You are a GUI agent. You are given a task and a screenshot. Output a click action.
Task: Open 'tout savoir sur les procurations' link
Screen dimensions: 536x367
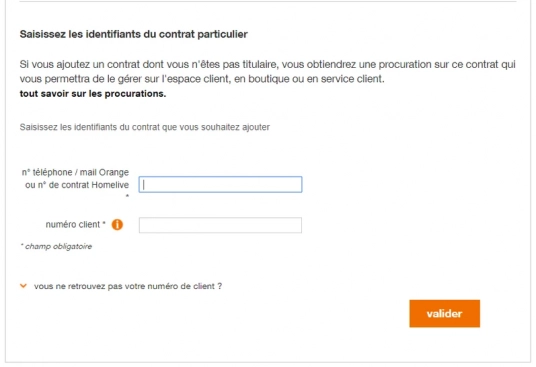coord(93,94)
